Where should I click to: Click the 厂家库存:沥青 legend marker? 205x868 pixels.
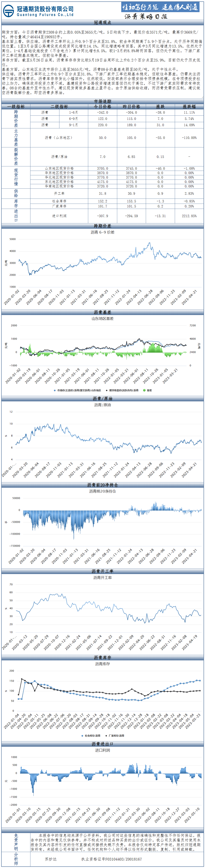point(106,736)
